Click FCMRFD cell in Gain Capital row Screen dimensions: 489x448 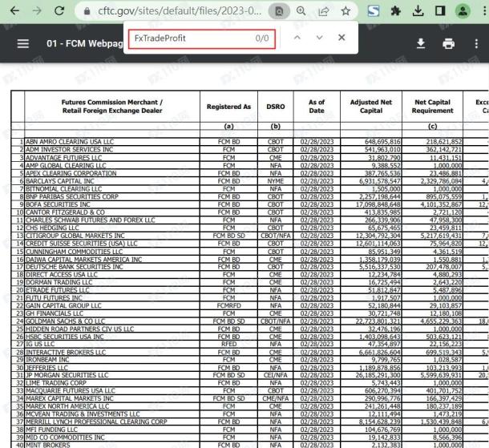point(228,306)
